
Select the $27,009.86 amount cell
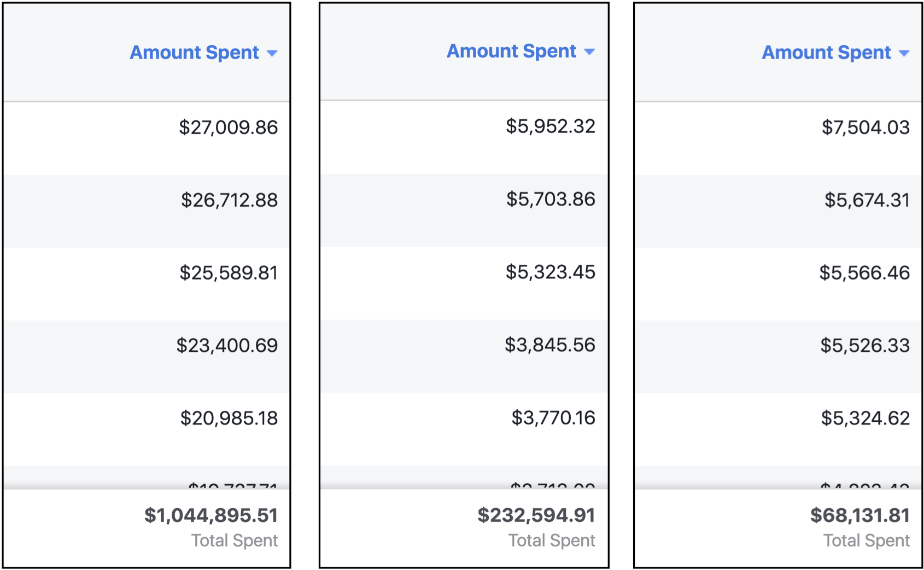click(229, 127)
